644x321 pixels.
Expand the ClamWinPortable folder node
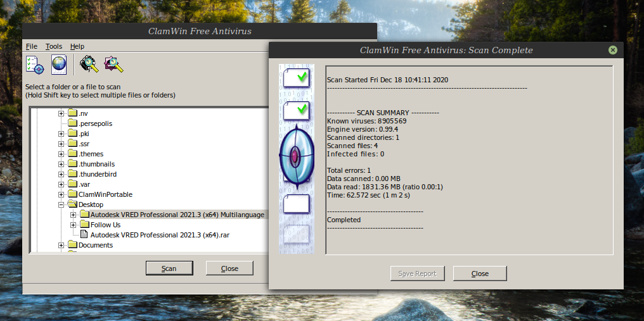point(61,194)
